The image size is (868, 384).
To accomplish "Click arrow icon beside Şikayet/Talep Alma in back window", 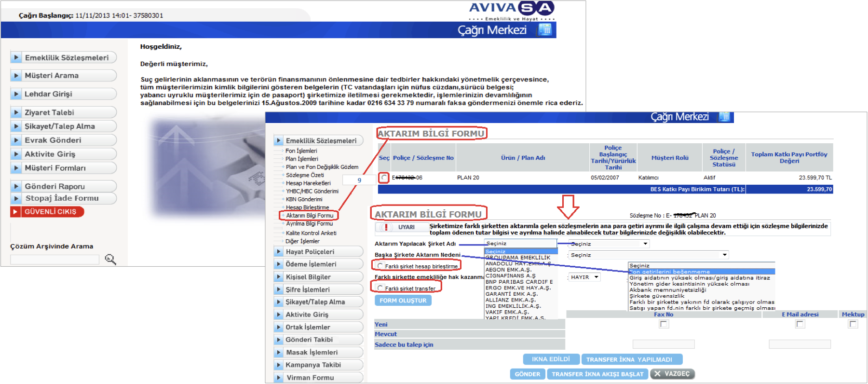I will click(16, 126).
